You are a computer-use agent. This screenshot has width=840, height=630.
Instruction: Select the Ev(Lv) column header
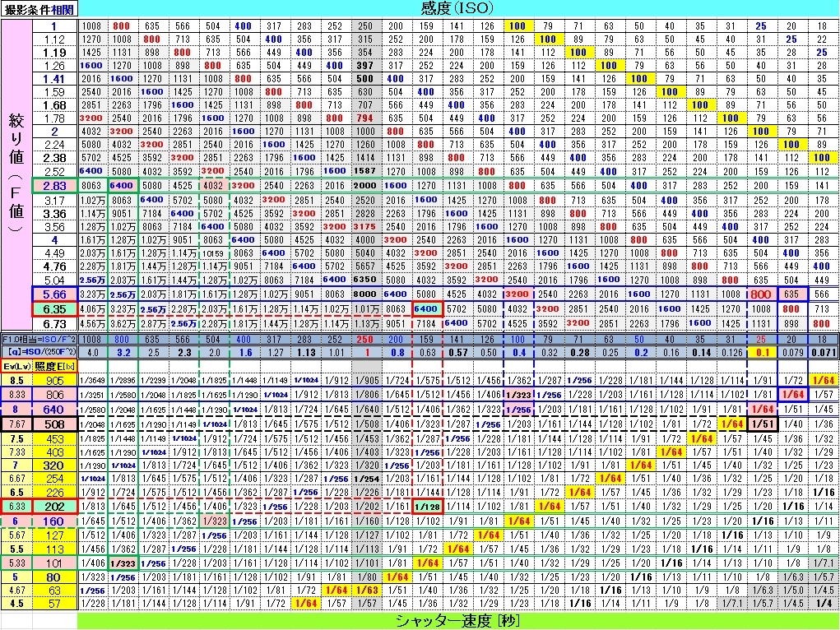pos(16,367)
